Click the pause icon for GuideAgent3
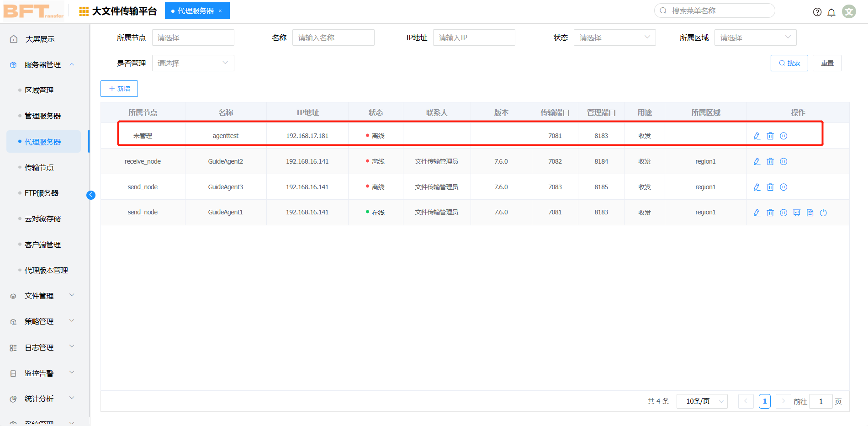The image size is (868, 426). tap(783, 187)
